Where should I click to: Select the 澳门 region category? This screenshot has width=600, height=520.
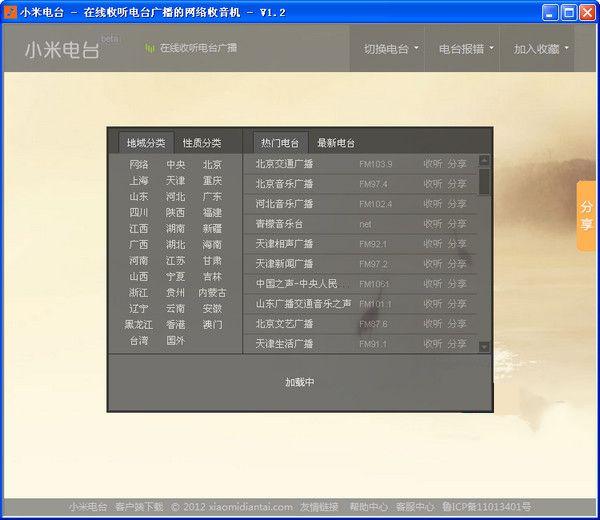[212, 325]
